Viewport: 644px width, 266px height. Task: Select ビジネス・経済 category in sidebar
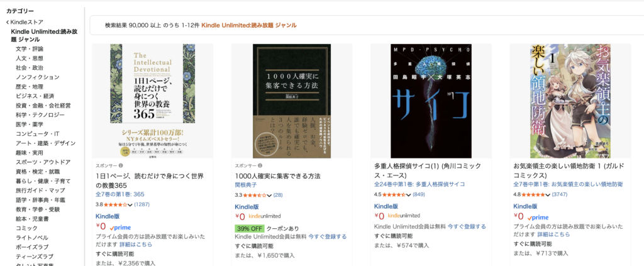pyautogui.click(x=35, y=96)
